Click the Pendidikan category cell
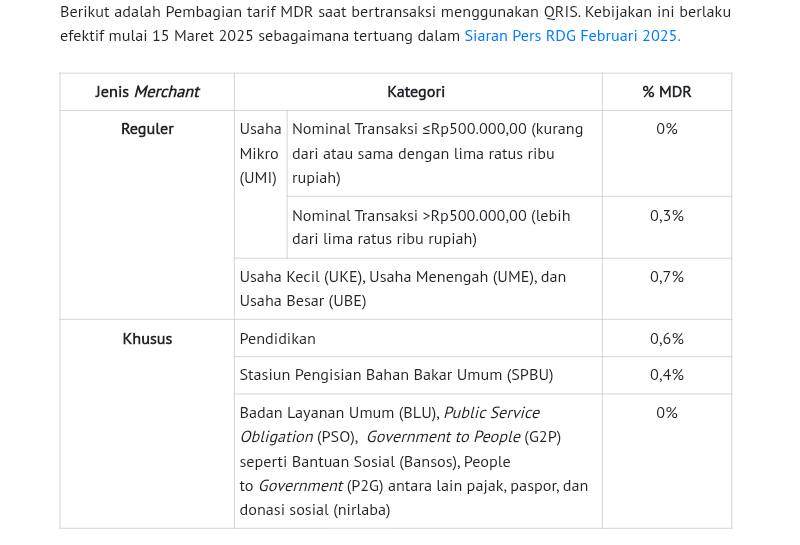This screenshot has width=800, height=545. [278, 339]
